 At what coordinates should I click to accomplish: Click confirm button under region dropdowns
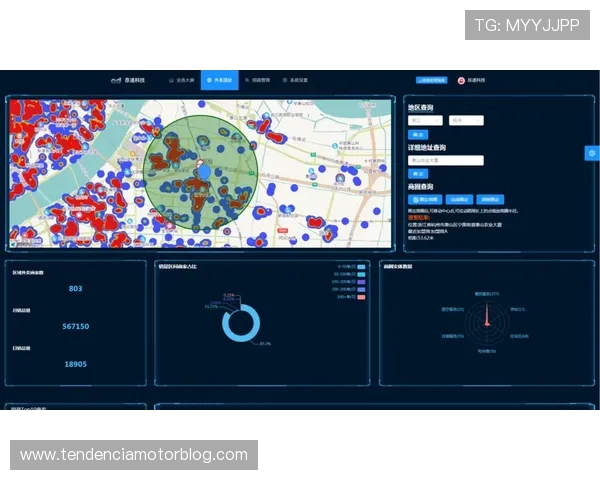[x=417, y=133]
